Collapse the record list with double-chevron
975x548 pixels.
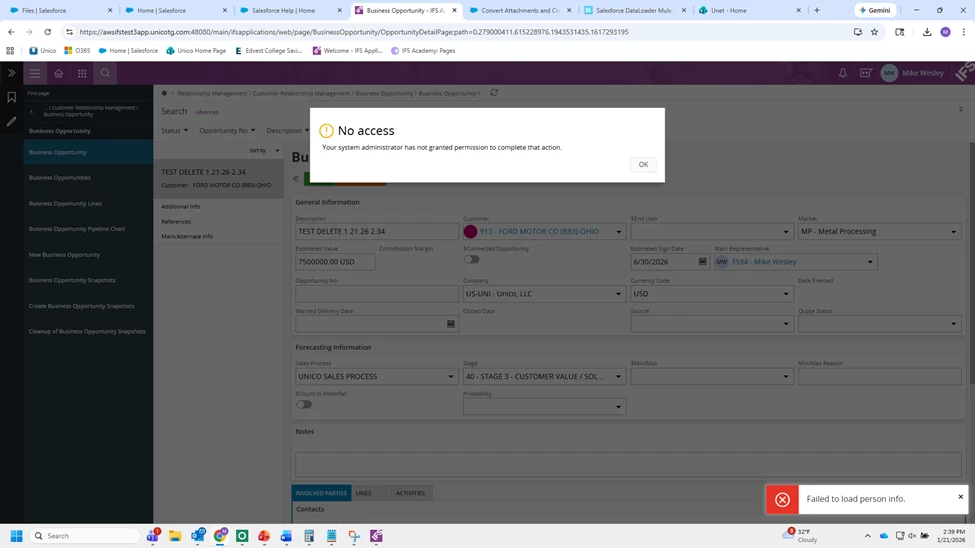(296, 179)
